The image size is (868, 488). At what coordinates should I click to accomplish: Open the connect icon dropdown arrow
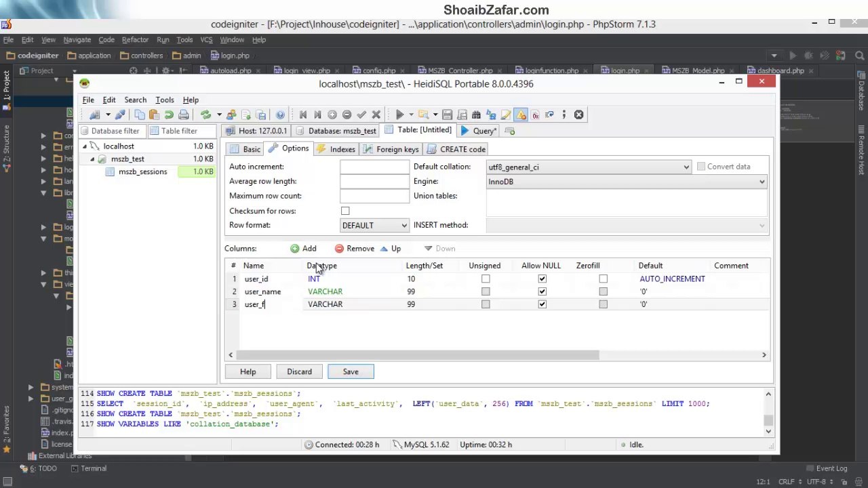108,115
